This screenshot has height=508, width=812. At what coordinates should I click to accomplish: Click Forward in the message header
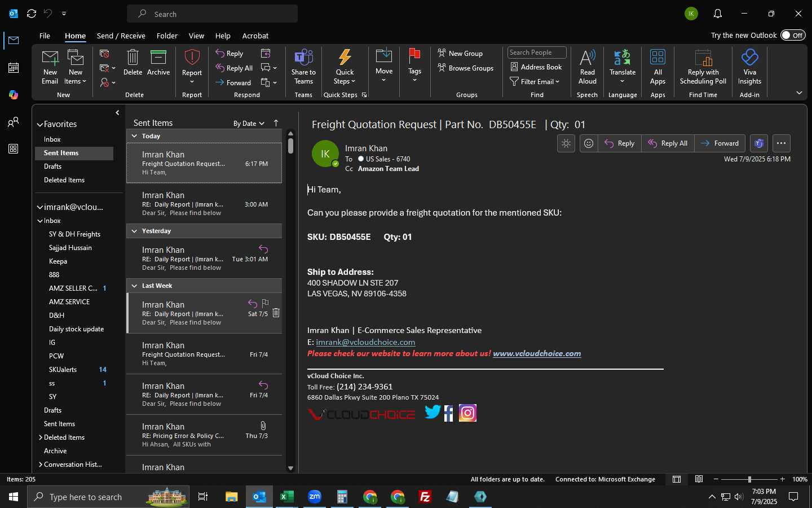pyautogui.click(x=720, y=143)
